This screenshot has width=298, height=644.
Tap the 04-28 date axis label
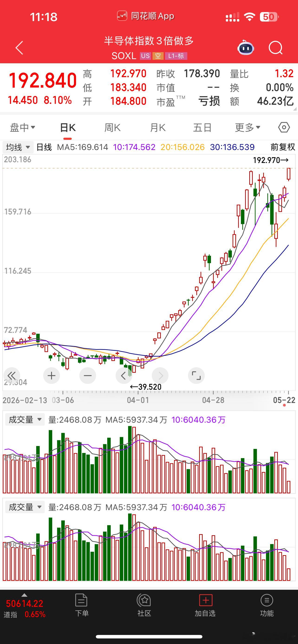tap(213, 400)
